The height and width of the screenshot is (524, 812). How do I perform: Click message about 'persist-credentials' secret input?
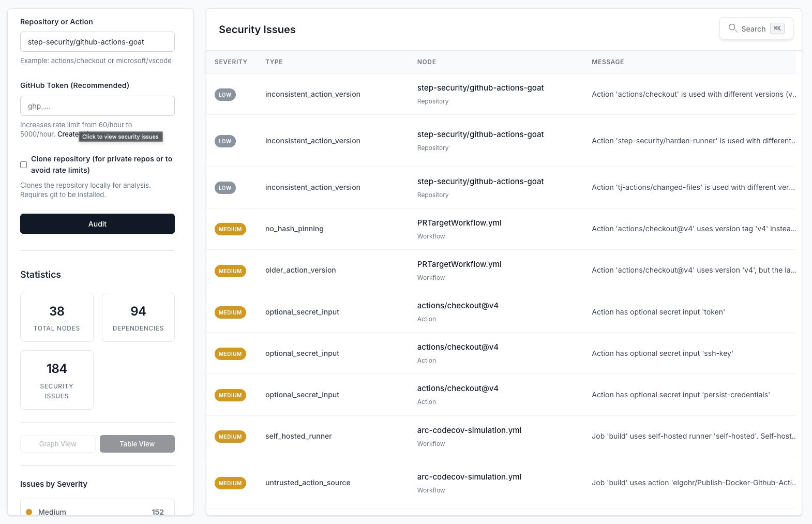(x=681, y=395)
